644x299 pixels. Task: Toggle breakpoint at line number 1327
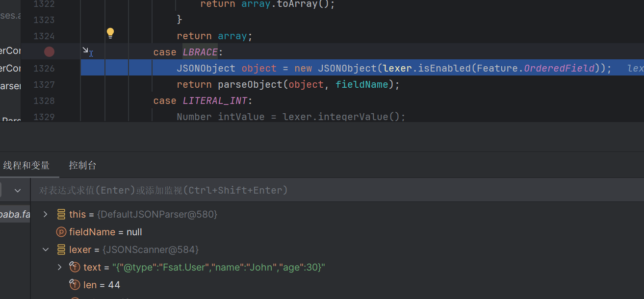click(44, 85)
